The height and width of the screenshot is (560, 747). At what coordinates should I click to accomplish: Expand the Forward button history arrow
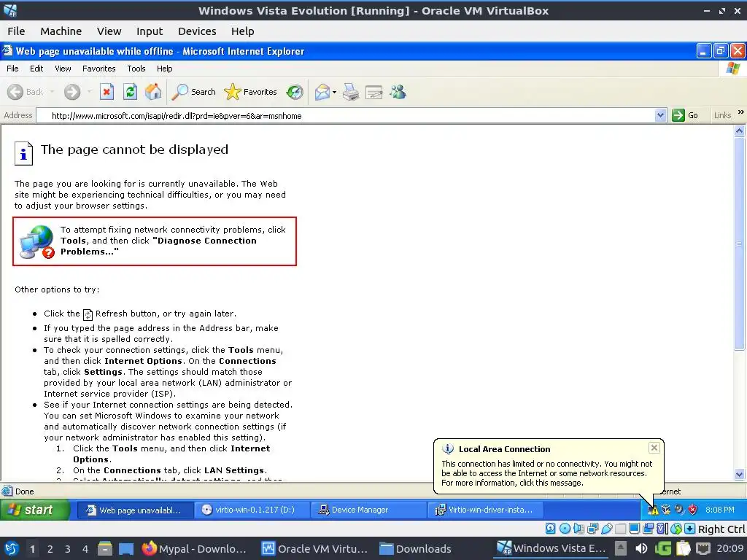coord(89,92)
